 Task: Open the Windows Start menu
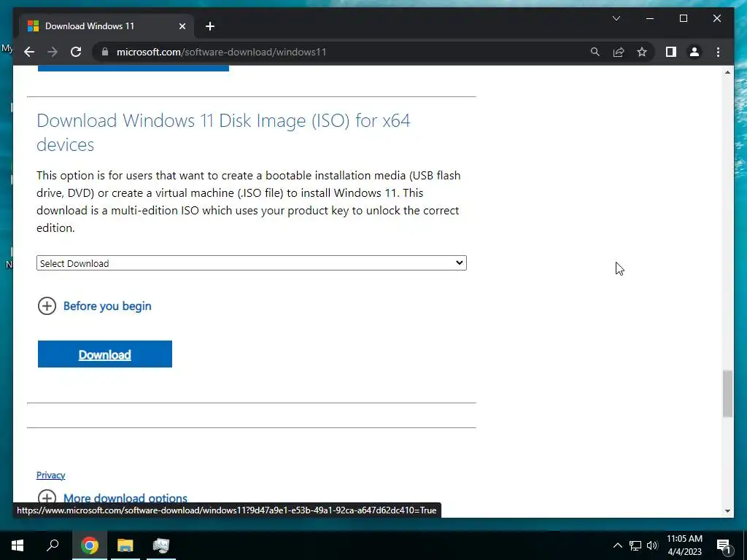[x=18, y=545]
